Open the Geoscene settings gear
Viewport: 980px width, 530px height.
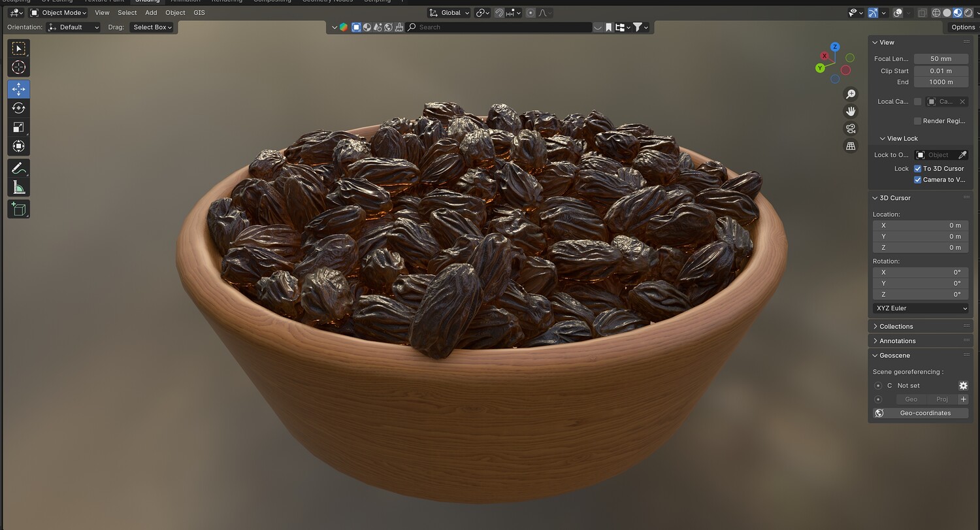click(x=963, y=386)
